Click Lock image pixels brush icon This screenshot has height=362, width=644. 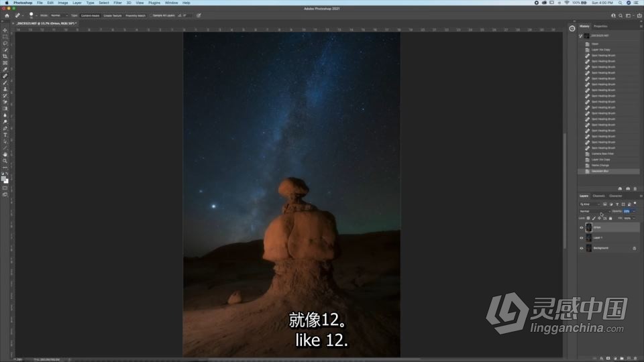point(594,219)
